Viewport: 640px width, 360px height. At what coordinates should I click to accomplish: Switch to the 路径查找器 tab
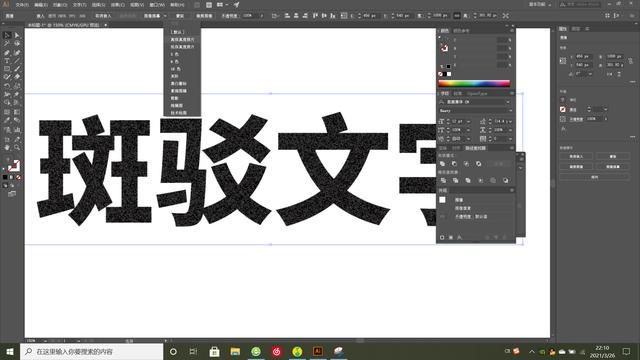coord(476,148)
